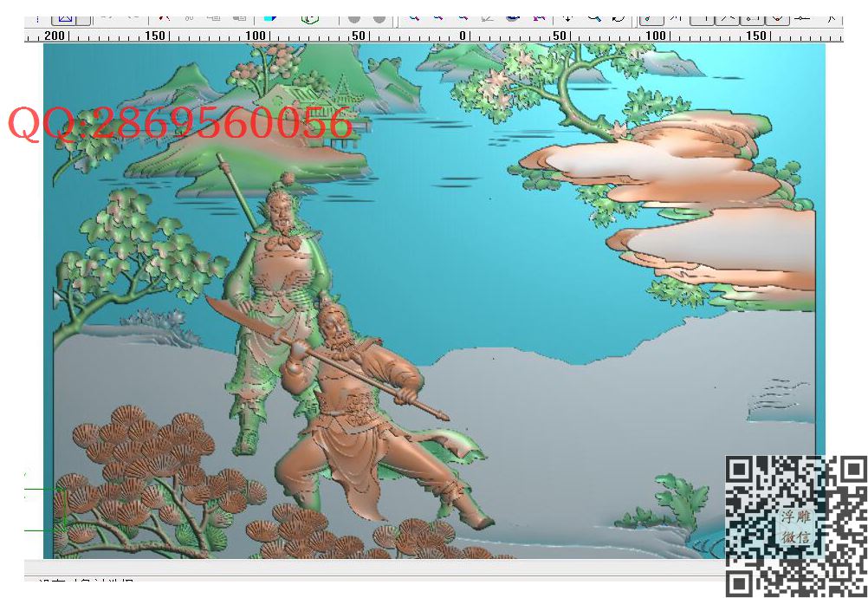Click the red QQ:2869560056 watermark text
The image size is (868, 598).
(182, 125)
